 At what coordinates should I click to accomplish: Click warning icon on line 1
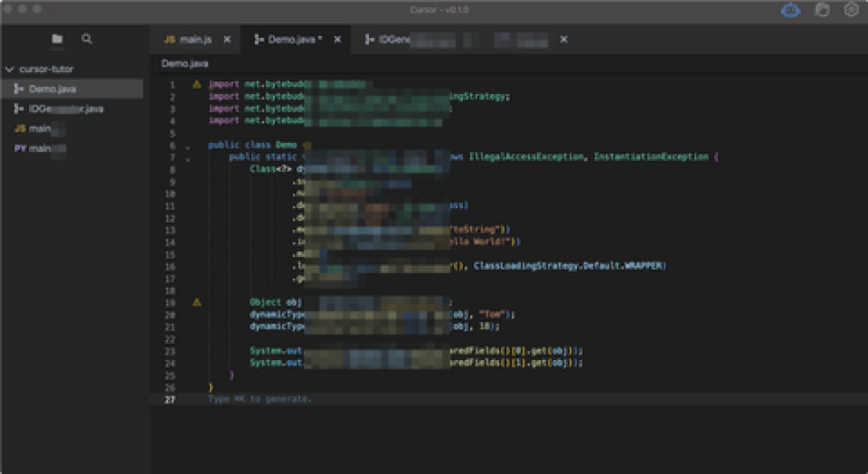click(x=197, y=84)
